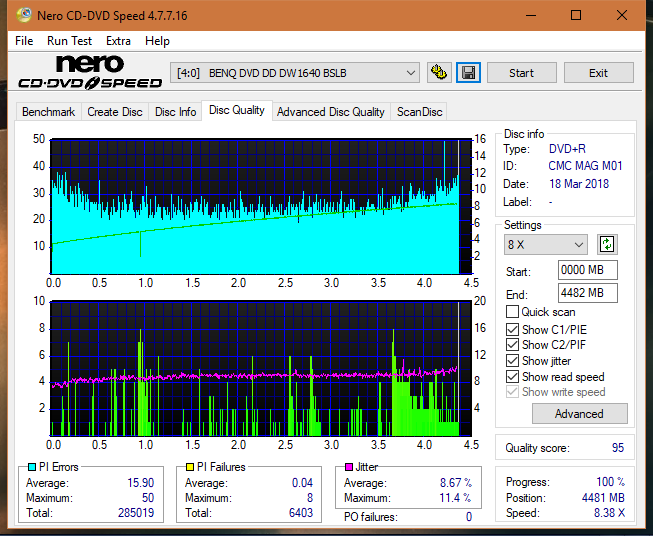653x536 pixels.
Task: Switch to the Benchmark tab
Action: (49, 112)
